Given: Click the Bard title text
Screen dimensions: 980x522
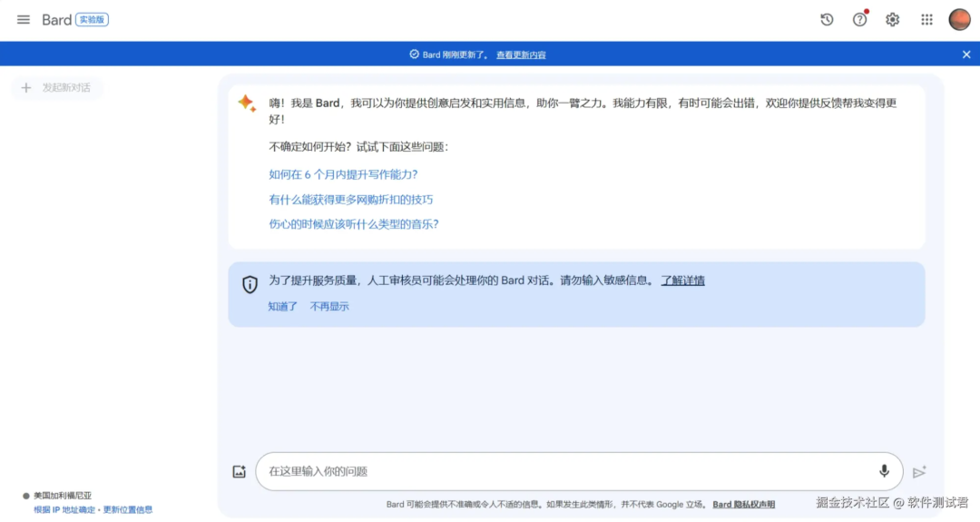Looking at the screenshot, I should pyautogui.click(x=57, y=20).
